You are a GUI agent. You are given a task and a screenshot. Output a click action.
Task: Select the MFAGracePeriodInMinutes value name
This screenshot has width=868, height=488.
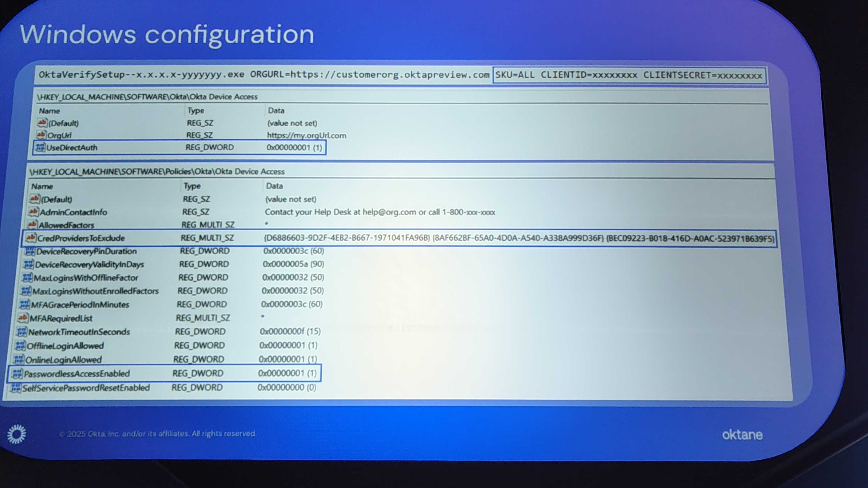click(80, 305)
